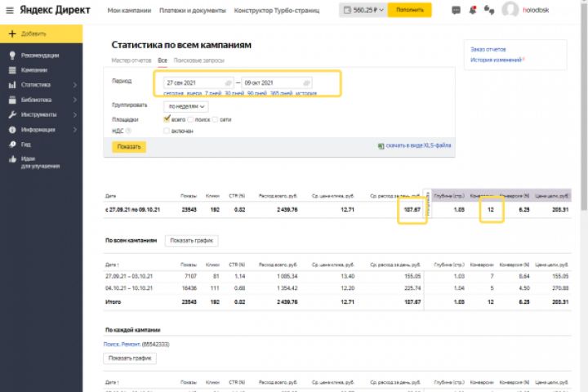588x392 pixels.
Task: Expand the Библиотека sidebar section
Action: point(75,100)
